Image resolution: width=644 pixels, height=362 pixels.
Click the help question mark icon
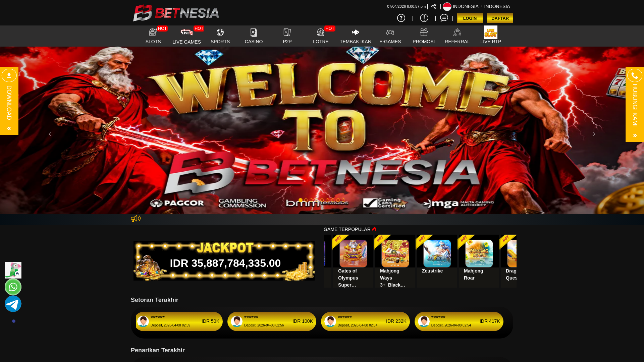click(401, 18)
